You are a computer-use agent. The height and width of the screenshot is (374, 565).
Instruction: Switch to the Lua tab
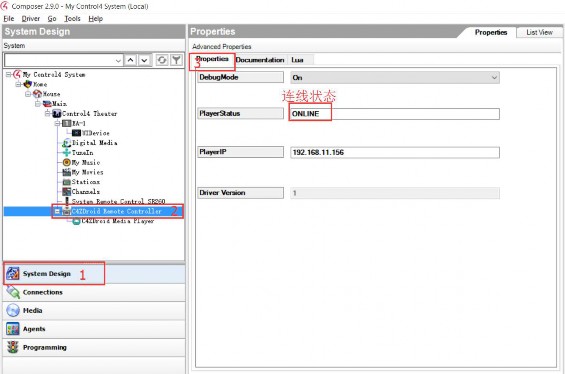297,60
